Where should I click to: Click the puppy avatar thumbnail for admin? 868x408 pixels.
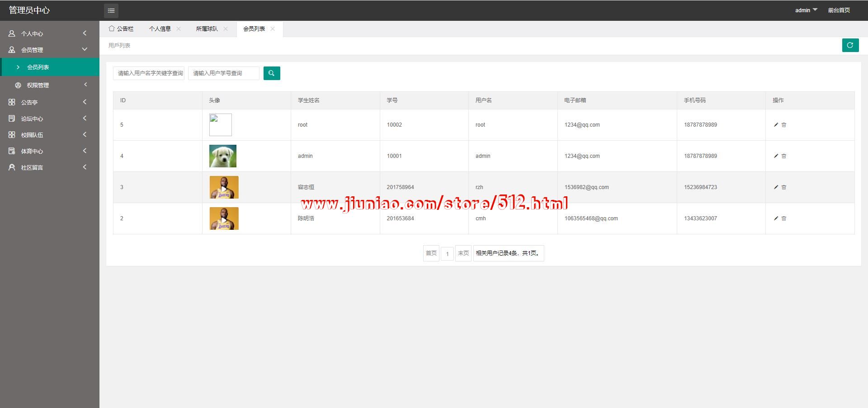(x=223, y=156)
